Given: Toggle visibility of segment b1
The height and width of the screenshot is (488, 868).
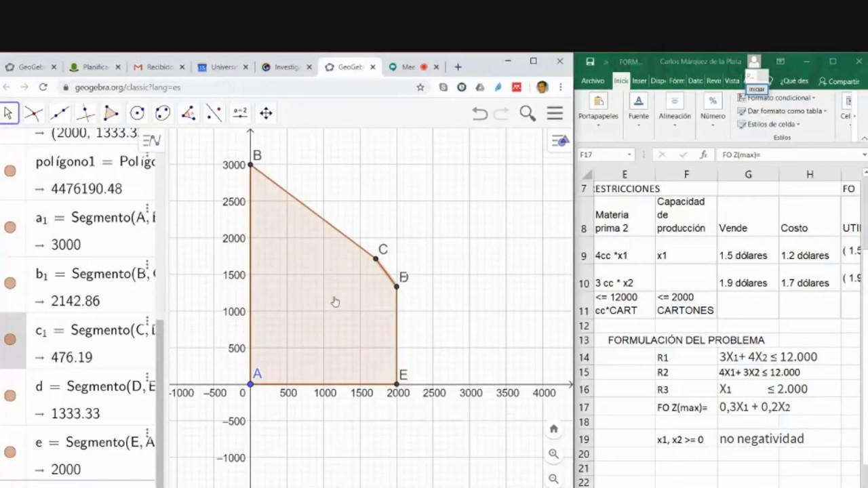Looking at the screenshot, I should tap(10, 283).
